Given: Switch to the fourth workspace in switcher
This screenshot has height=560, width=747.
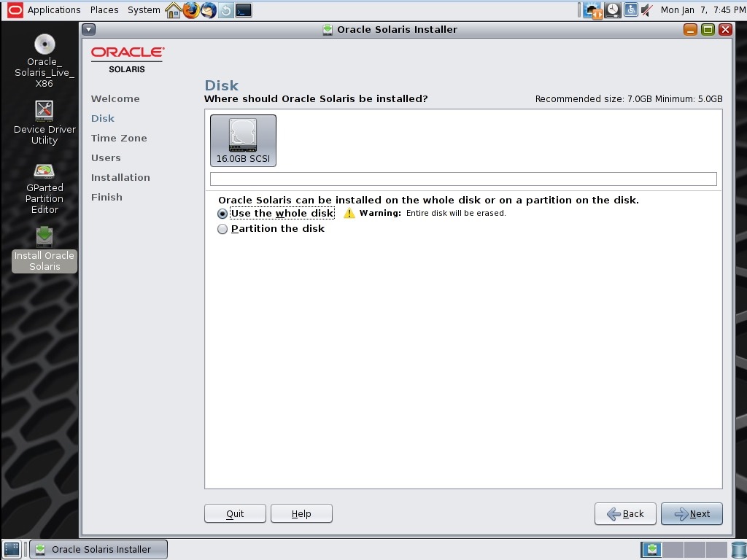Looking at the screenshot, I should [716, 549].
